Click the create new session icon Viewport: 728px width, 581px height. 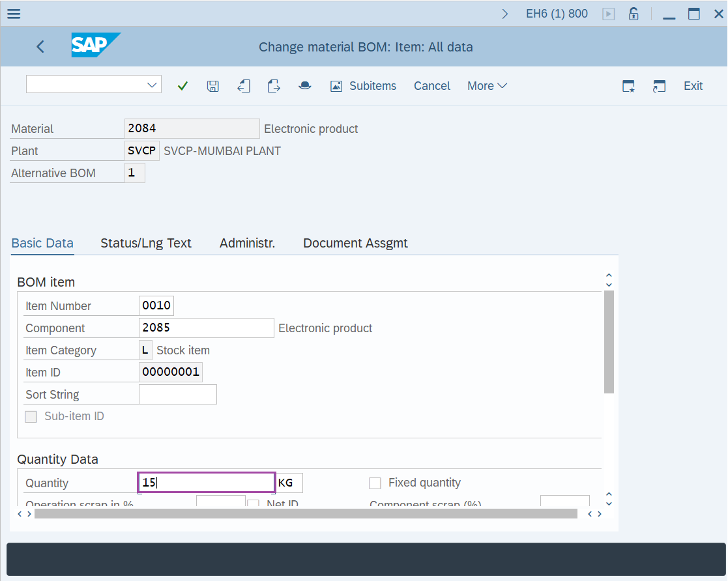point(628,86)
